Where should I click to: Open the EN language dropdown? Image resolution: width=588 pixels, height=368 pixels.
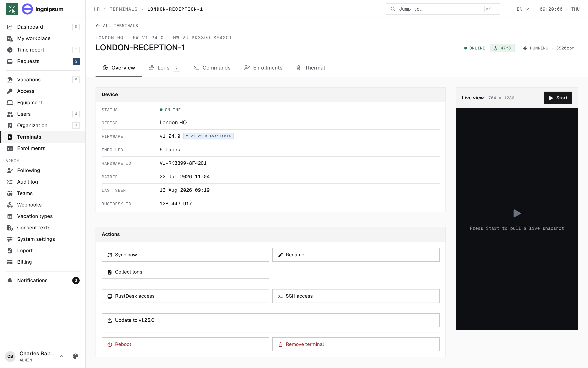click(x=523, y=9)
